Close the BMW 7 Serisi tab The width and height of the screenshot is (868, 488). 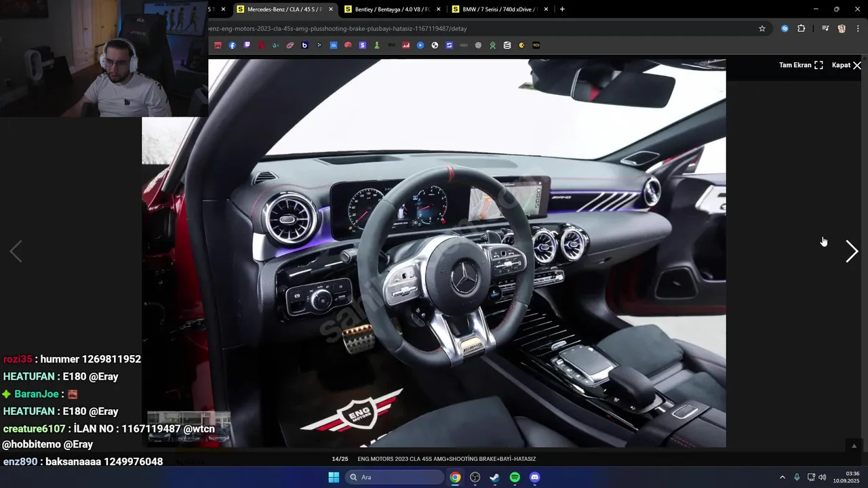[x=546, y=9]
